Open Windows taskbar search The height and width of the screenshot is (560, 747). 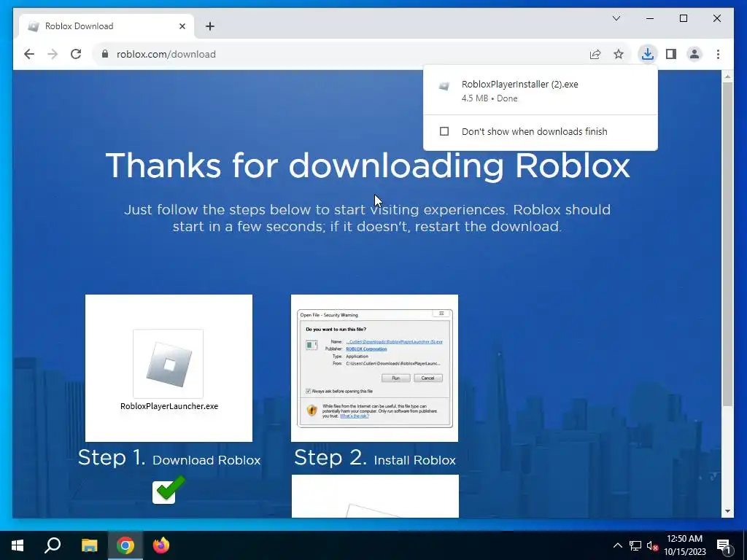53,545
